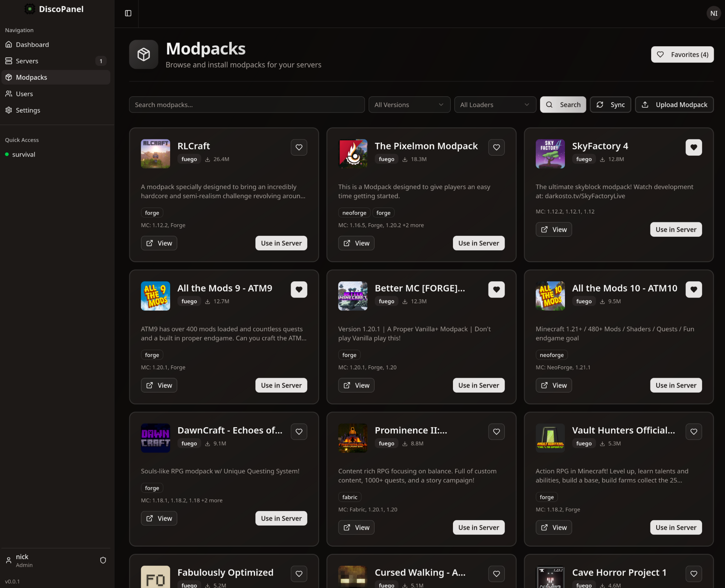Use DawnCraft in Server

pos(281,519)
